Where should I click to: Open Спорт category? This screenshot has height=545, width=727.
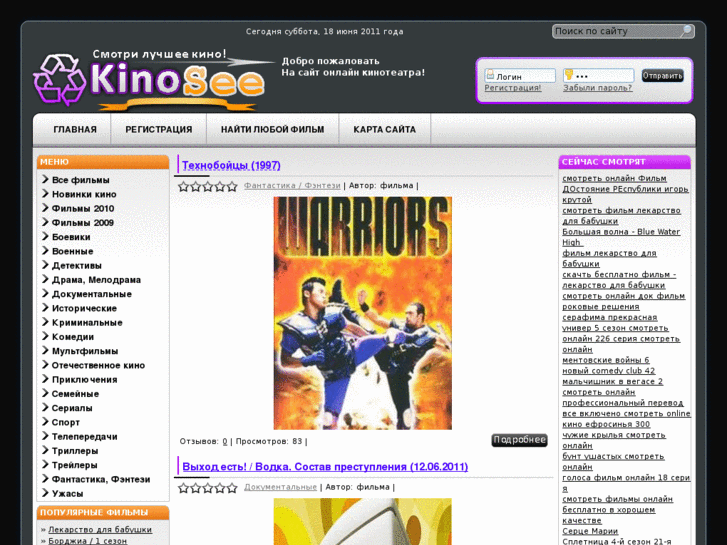coord(66,423)
